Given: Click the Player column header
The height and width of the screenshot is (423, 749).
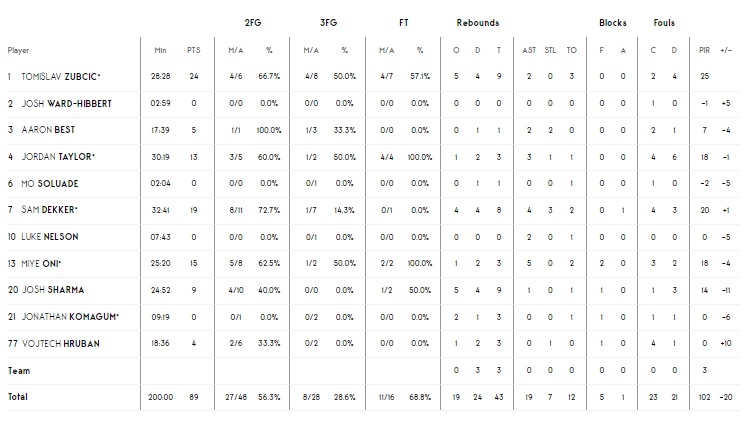Looking at the screenshot, I should (18, 50).
